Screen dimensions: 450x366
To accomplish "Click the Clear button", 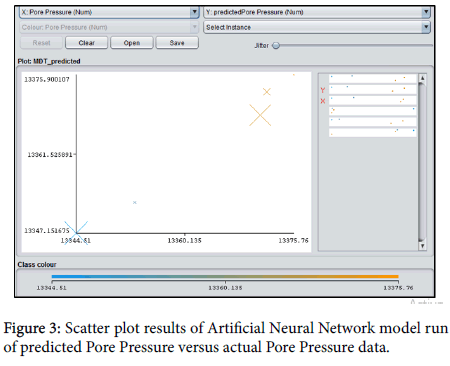I will pyautogui.click(x=87, y=43).
